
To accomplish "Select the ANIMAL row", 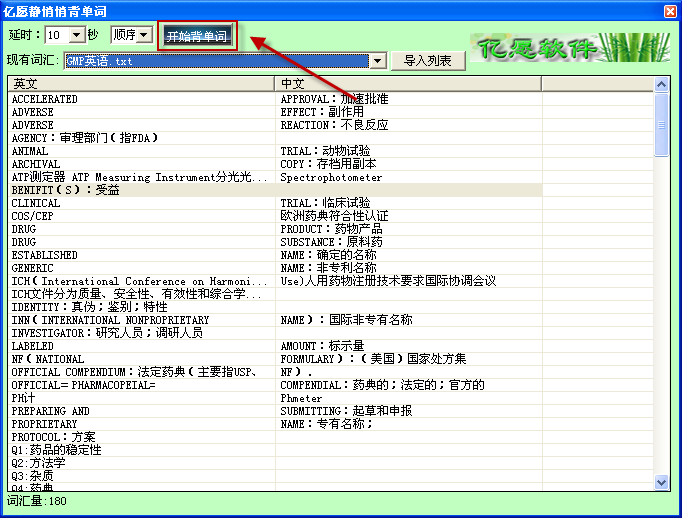I will [x=276, y=151].
